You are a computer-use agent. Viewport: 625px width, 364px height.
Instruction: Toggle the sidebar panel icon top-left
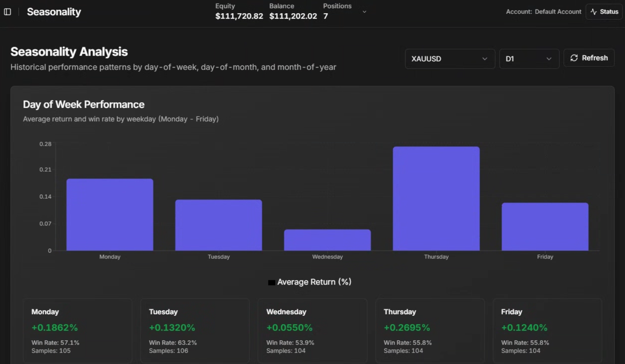click(7, 11)
